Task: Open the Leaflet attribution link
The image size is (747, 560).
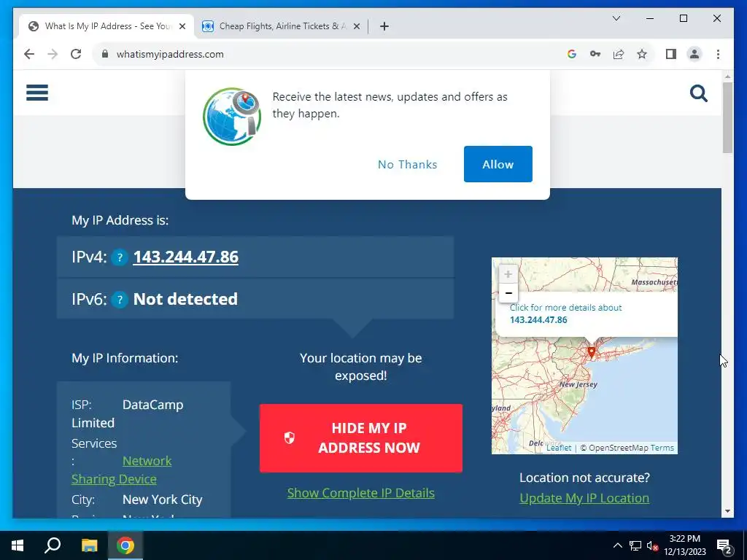Action: (x=558, y=448)
